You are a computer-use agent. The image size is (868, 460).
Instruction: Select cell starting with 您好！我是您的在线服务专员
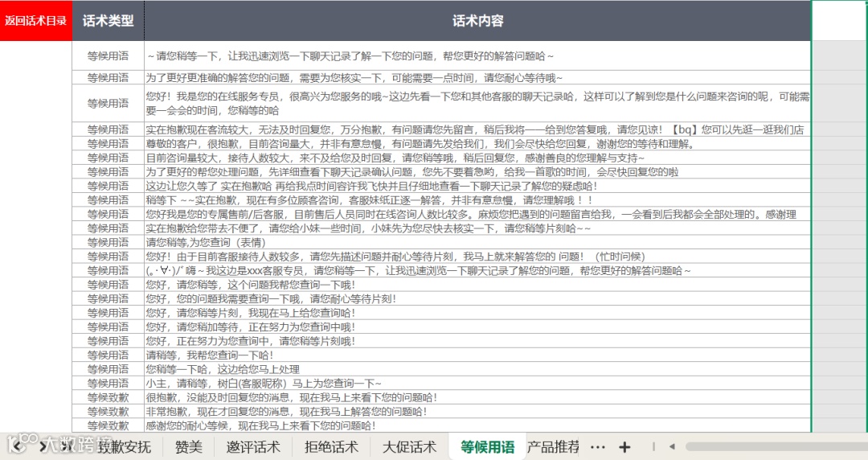(x=477, y=103)
